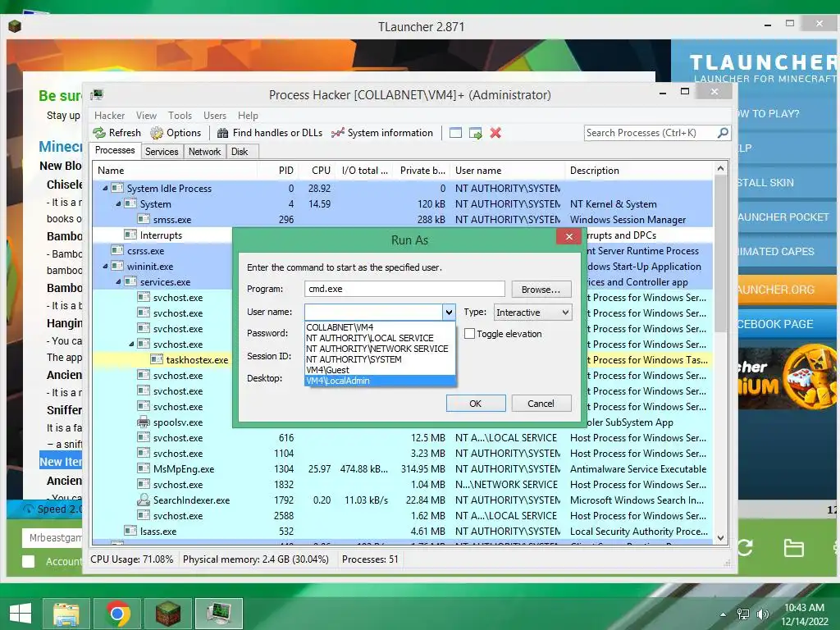
Task: Open the Type Interactive dropdown
Action: pos(532,313)
